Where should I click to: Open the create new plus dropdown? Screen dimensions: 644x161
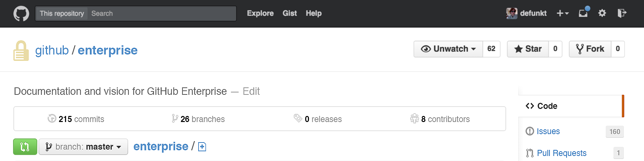click(562, 13)
